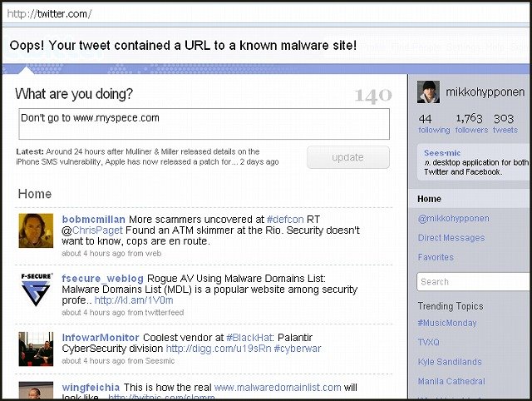Click the '2 days ago' latest tweet time
Image resolution: width=532 pixels, height=401 pixels.
259,162
